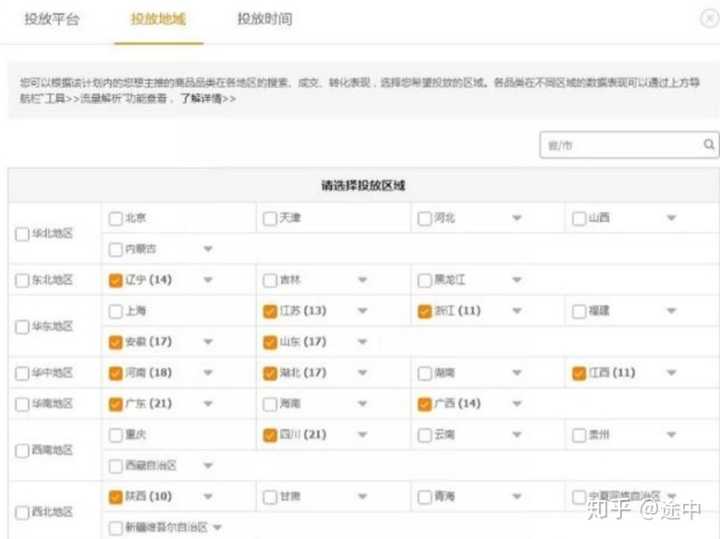Open the 投放时间 tab

(x=265, y=20)
